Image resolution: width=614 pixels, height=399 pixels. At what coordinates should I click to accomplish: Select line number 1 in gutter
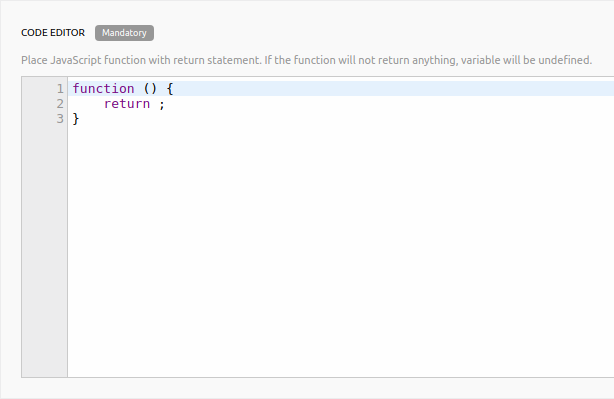tap(60, 89)
